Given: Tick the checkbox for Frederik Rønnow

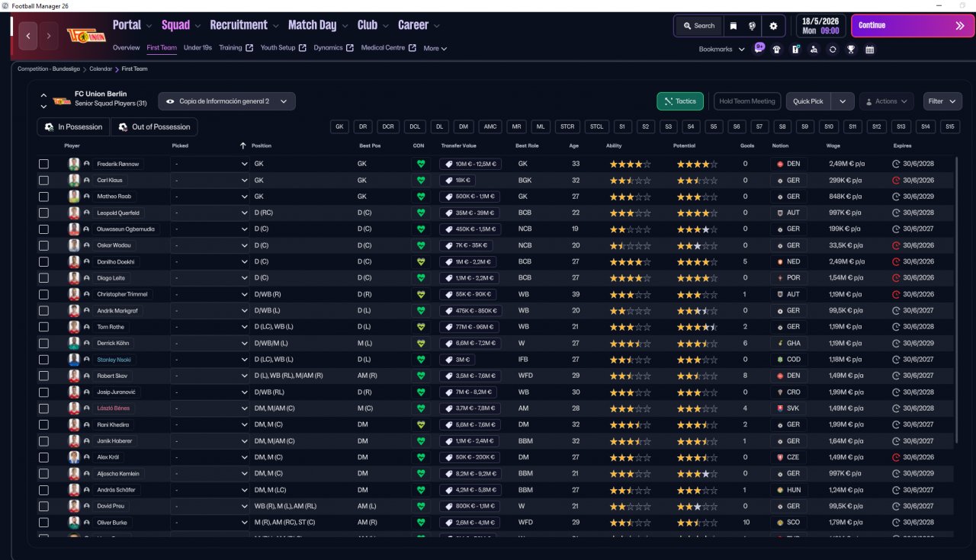Looking at the screenshot, I should point(43,164).
